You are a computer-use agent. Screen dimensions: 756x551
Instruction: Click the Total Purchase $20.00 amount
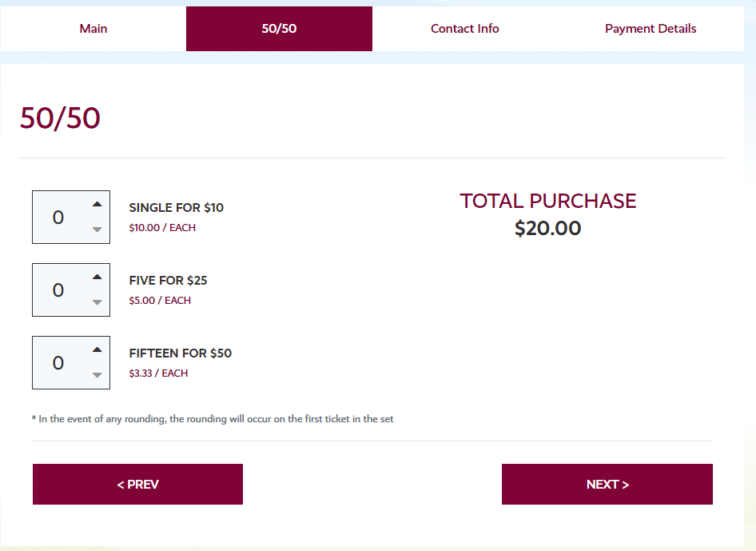pos(547,228)
